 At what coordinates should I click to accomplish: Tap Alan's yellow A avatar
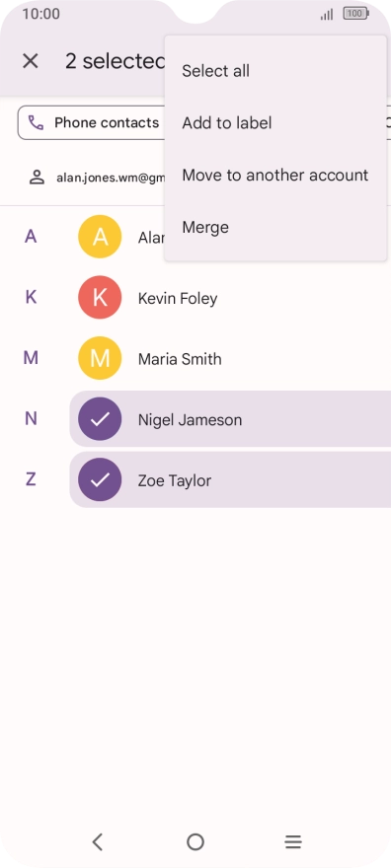(100, 237)
